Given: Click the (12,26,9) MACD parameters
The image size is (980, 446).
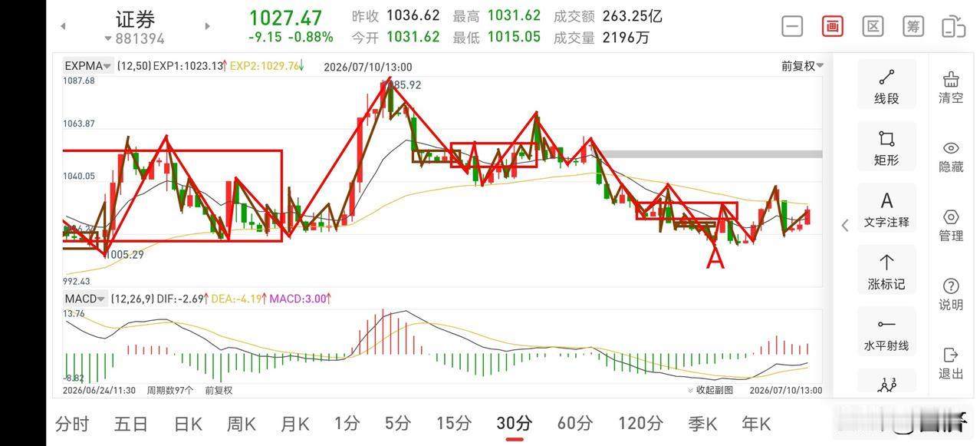Looking at the screenshot, I should pyautogui.click(x=132, y=299).
